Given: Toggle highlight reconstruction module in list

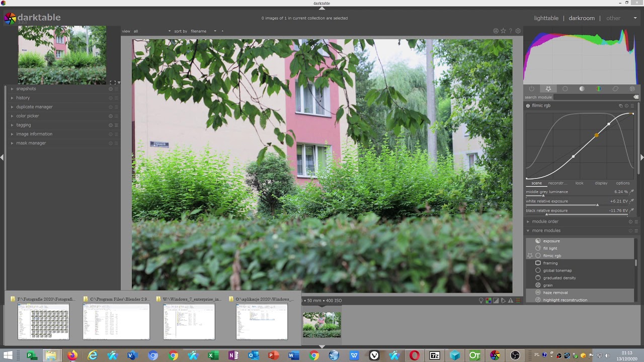Looking at the screenshot, I should point(581,300).
